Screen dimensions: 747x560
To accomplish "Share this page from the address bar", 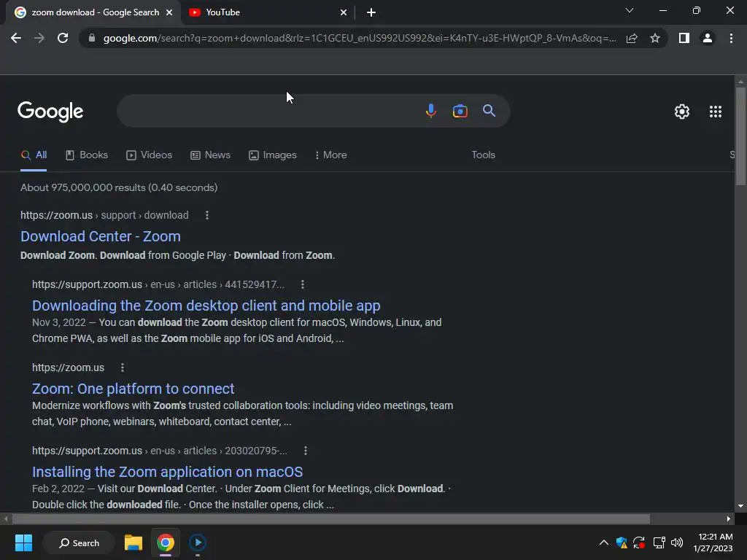I will [x=632, y=38].
